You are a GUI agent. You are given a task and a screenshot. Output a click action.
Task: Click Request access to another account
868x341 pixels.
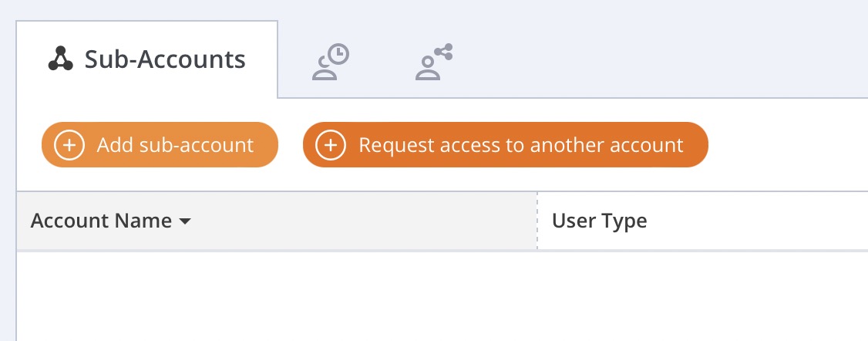pyautogui.click(x=506, y=145)
